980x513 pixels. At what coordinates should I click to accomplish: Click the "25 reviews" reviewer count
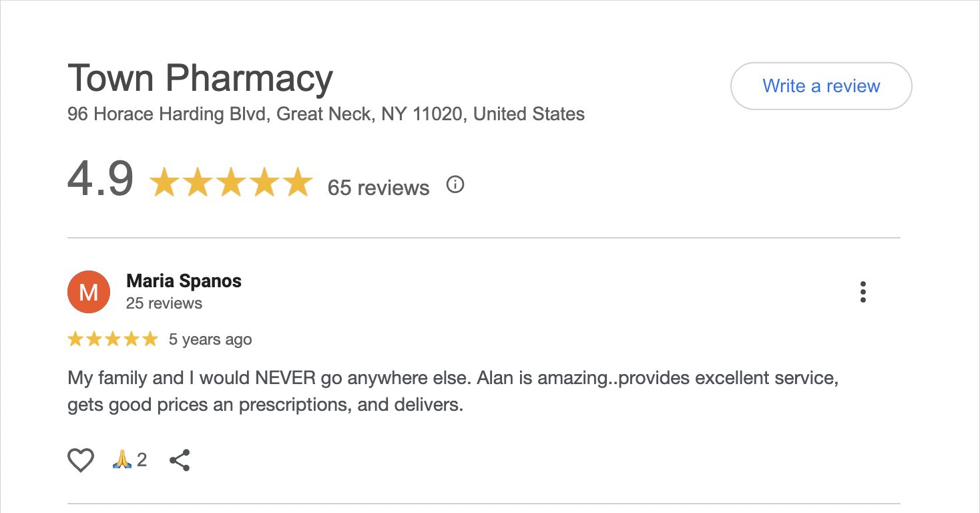pos(164,303)
